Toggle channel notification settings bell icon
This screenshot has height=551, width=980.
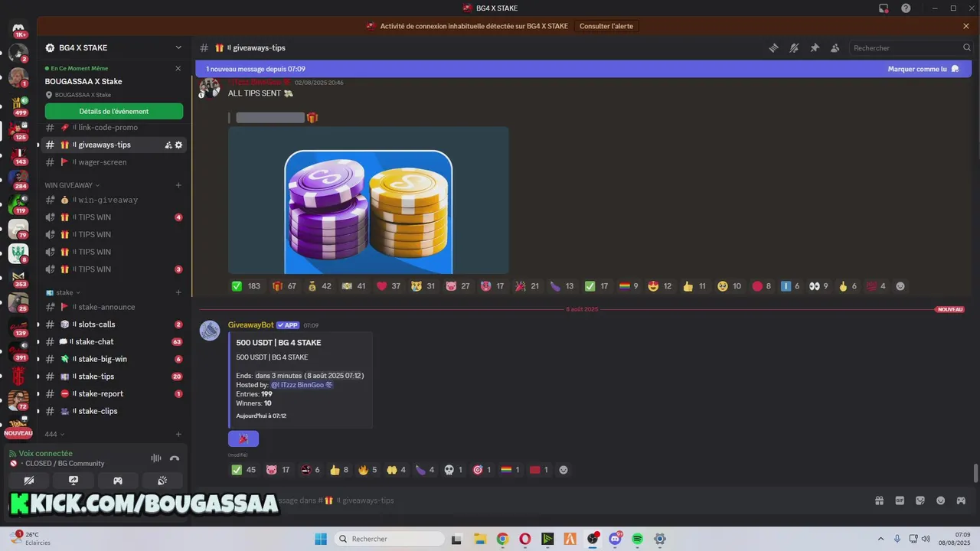(x=795, y=47)
